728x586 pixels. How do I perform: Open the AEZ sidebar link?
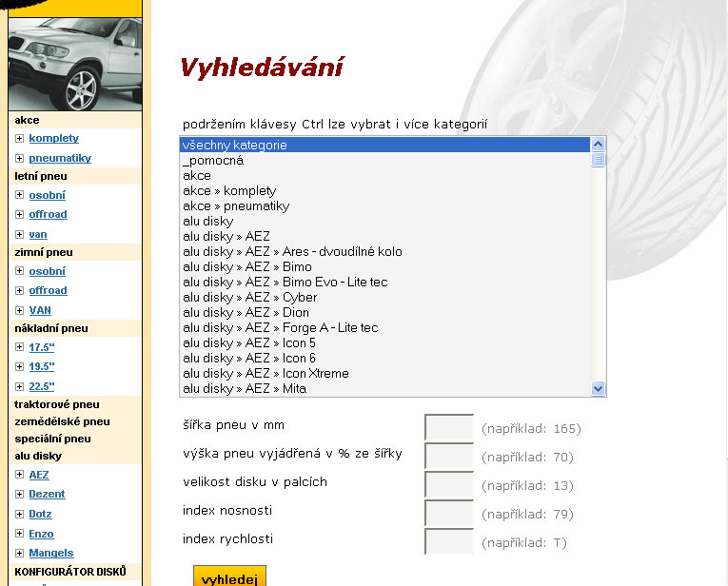tap(39, 475)
